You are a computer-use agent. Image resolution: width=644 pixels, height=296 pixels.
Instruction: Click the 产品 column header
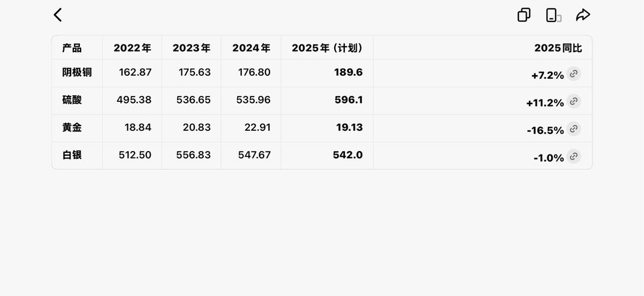72,48
